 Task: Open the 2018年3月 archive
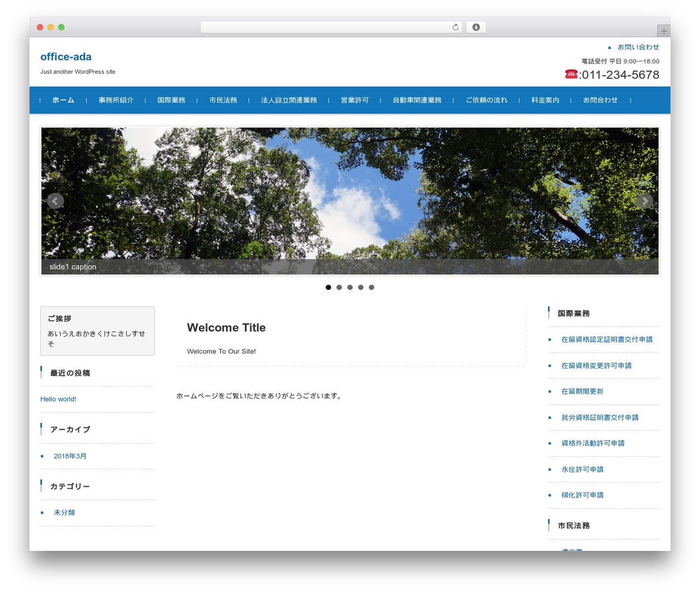point(70,456)
